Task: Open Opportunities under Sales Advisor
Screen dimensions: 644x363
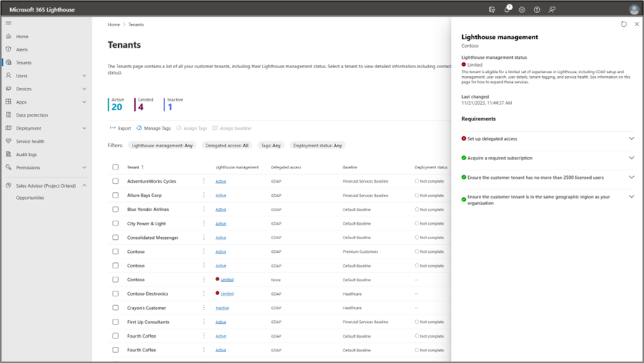Action: point(30,198)
